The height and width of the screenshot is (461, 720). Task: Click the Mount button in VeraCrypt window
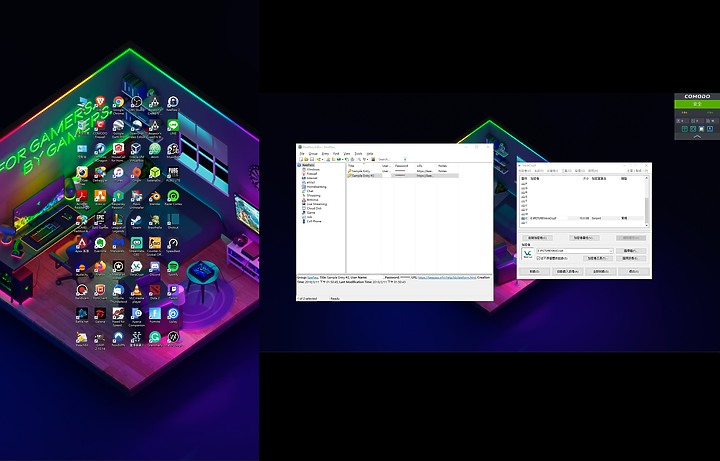pyautogui.click(x=534, y=271)
